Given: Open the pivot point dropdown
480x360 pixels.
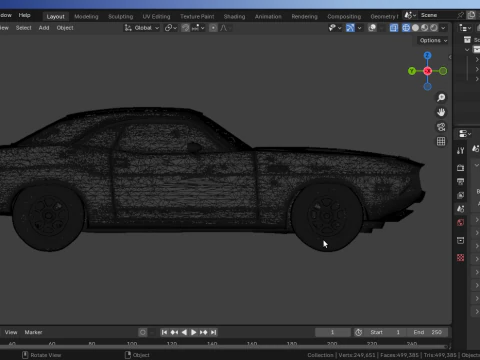Looking at the screenshot, I should point(170,28).
